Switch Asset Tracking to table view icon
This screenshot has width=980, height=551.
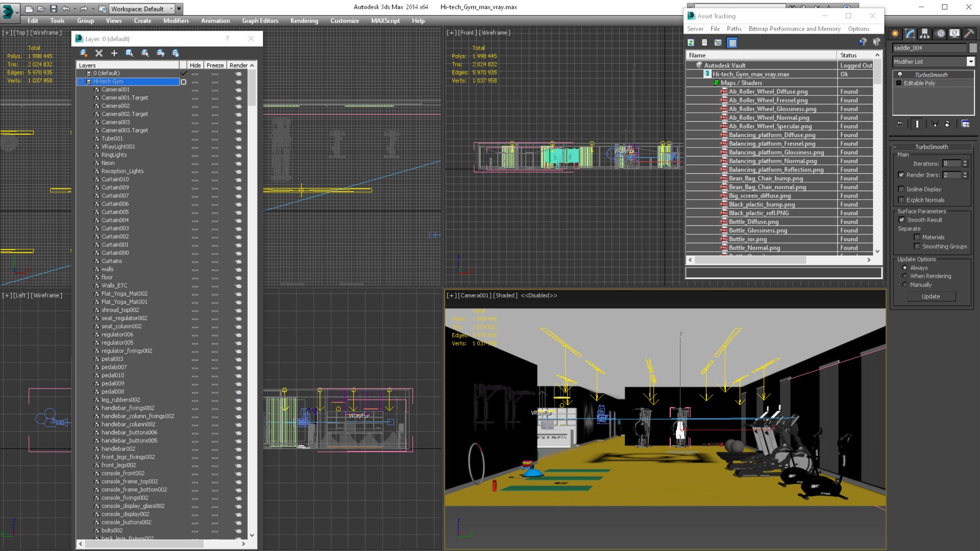(x=732, y=43)
